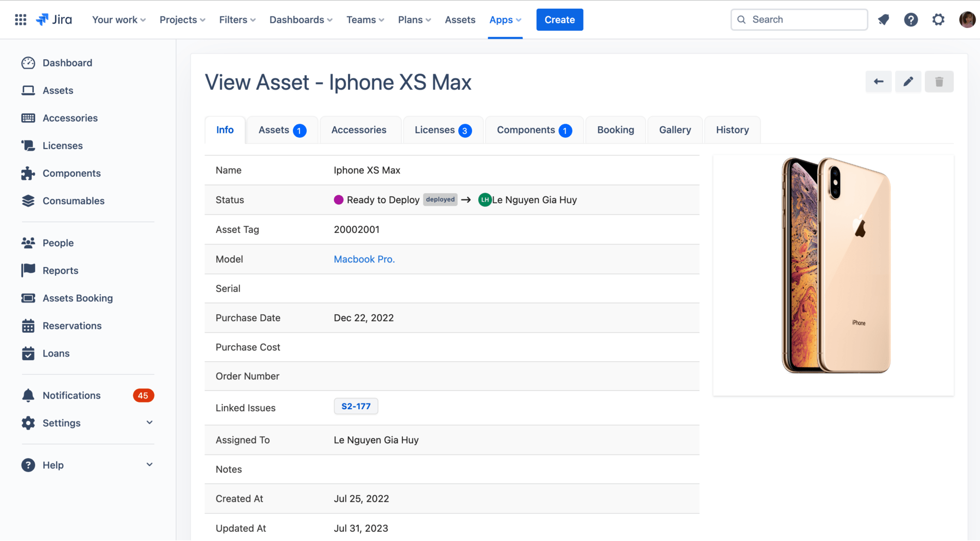Image resolution: width=980 pixels, height=541 pixels.
Task: Open the Plans dropdown menu
Action: (414, 19)
